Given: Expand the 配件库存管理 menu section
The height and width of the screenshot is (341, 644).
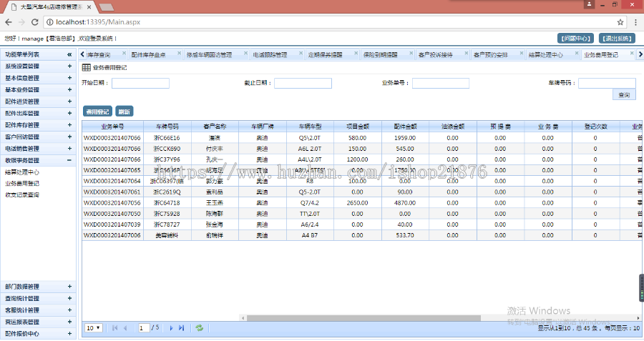Looking at the screenshot, I should tap(69, 125).
